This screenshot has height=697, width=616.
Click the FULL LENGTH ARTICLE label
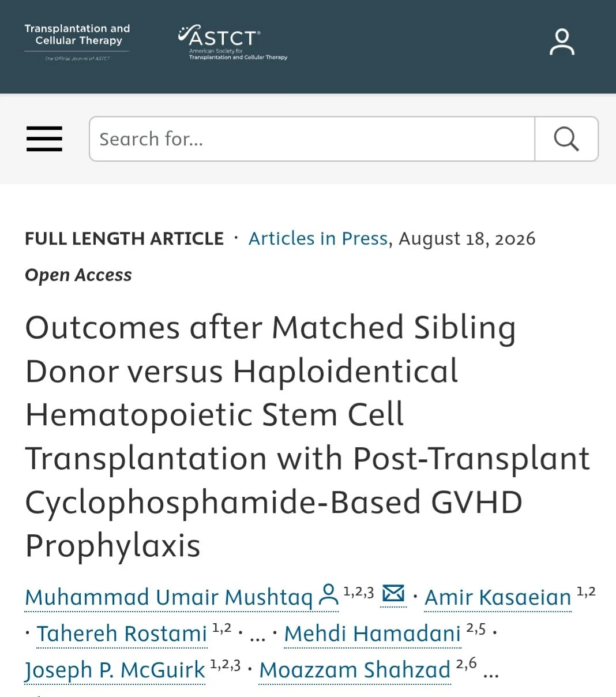(124, 238)
